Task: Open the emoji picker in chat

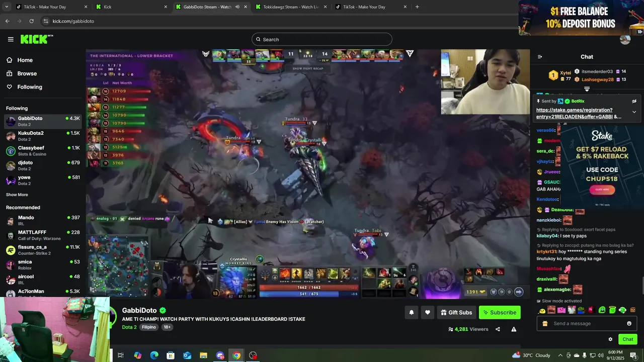Action: [x=629, y=323]
